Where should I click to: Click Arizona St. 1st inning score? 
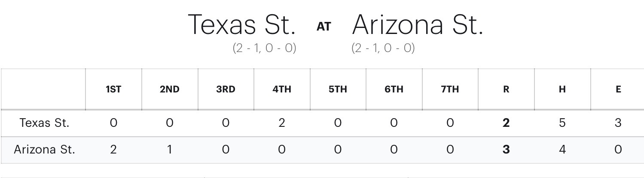click(113, 150)
